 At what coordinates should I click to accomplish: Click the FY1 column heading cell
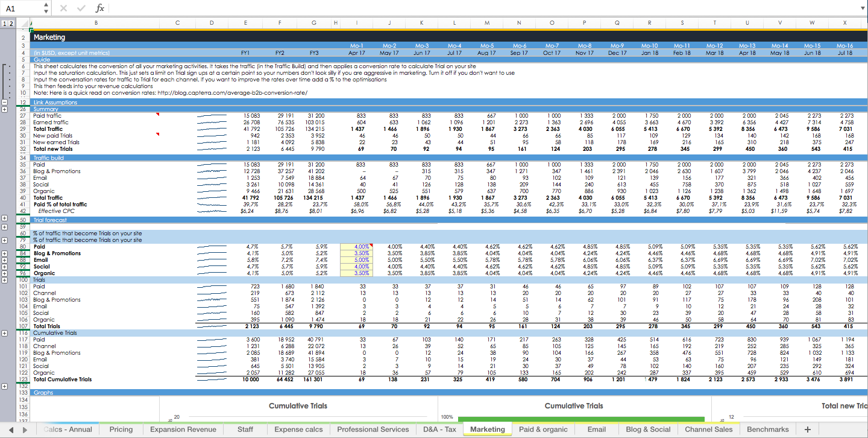[x=245, y=52]
